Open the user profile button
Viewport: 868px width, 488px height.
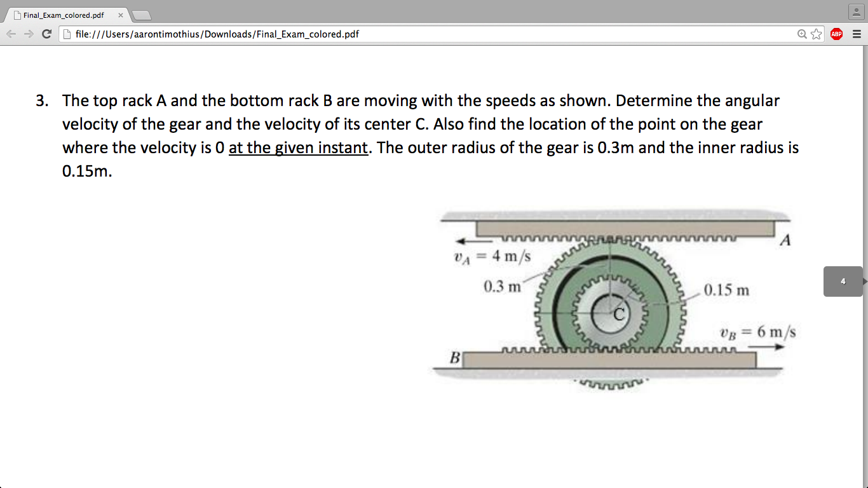click(856, 12)
